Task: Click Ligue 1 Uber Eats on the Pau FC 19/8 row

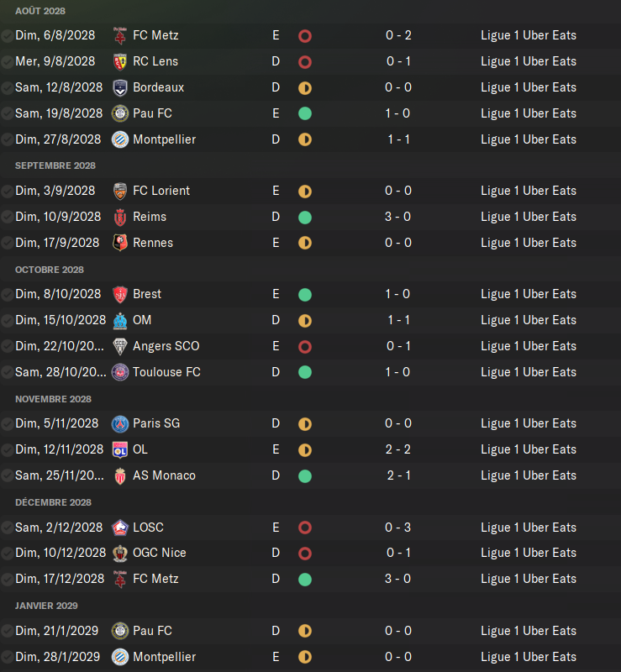Action: pos(529,113)
